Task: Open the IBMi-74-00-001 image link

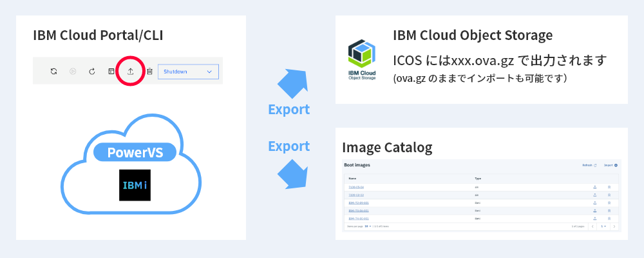Action: [359, 219]
